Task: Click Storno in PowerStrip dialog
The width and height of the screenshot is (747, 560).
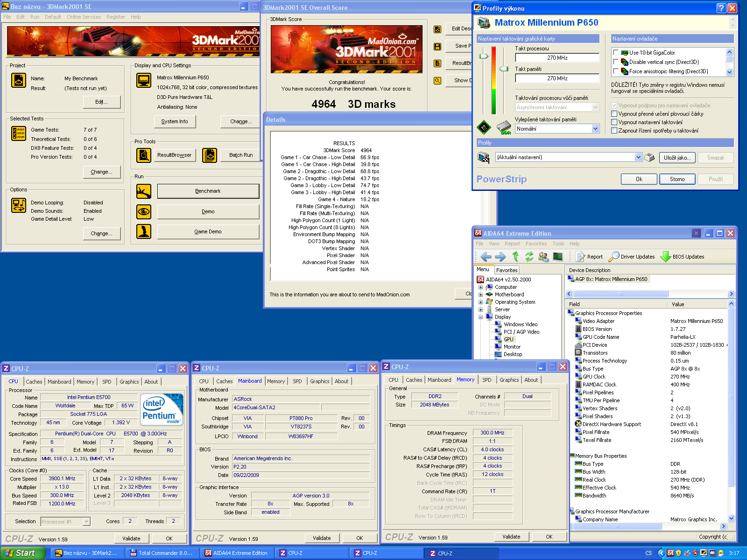Action: pyautogui.click(x=677, y=179)
